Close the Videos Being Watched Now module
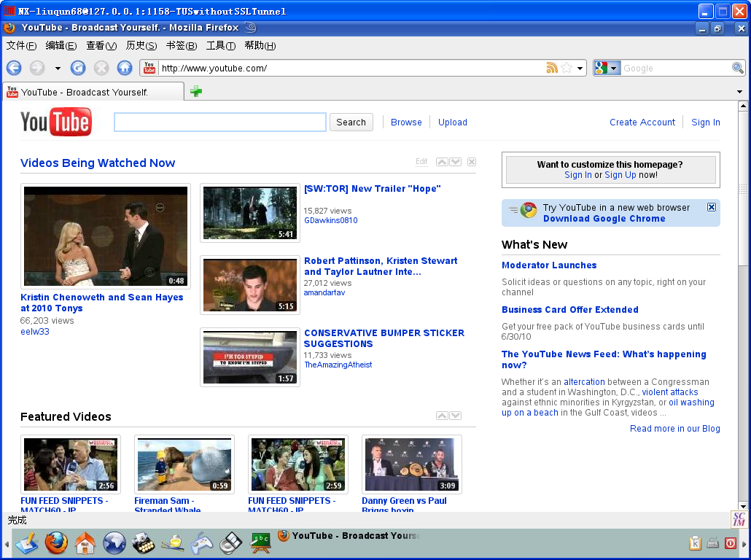 472,162
